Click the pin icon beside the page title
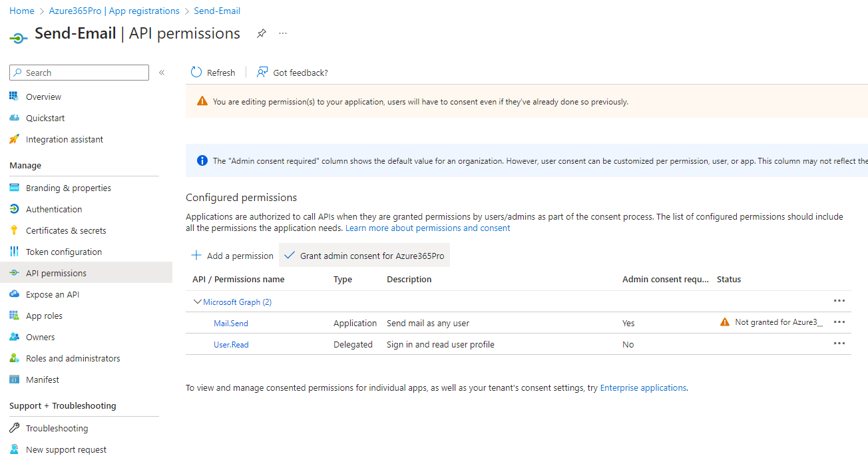868x464 pixels. pos(262,33)
